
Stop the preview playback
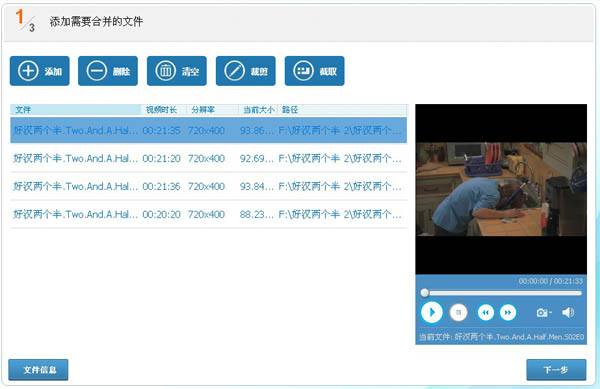click(x=458, y=313)
